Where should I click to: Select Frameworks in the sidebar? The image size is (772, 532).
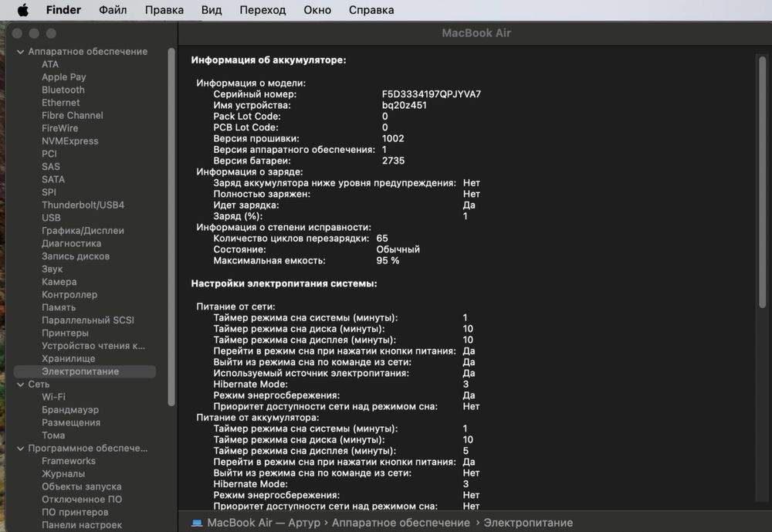(69, 461)
